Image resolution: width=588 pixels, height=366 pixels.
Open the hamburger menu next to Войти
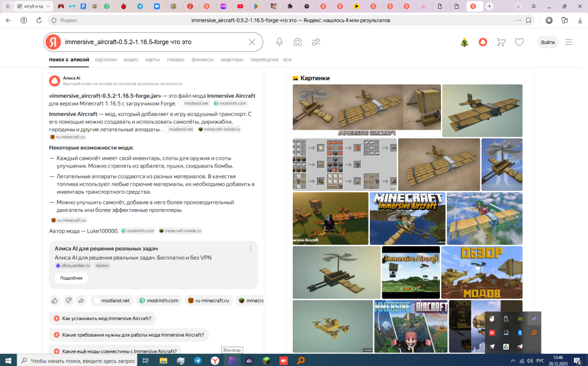tap(569, 42)
